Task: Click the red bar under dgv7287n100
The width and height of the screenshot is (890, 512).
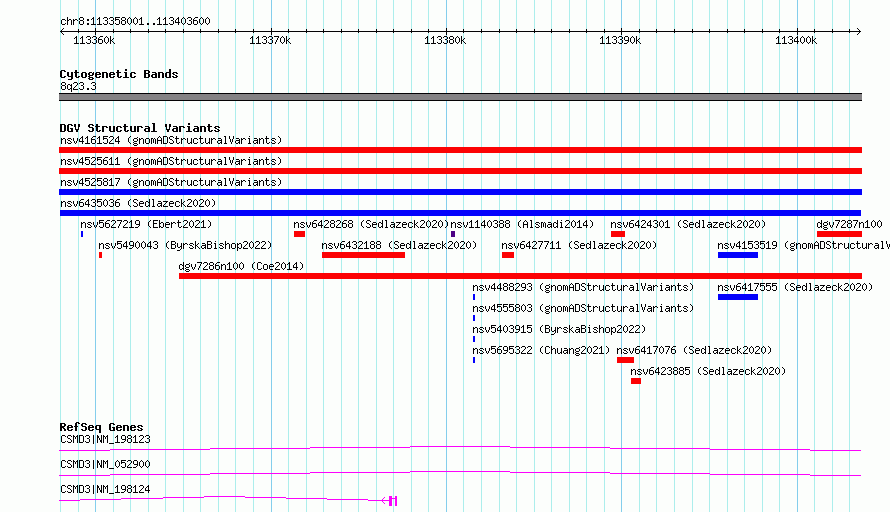Action: [x=839, y=234]
